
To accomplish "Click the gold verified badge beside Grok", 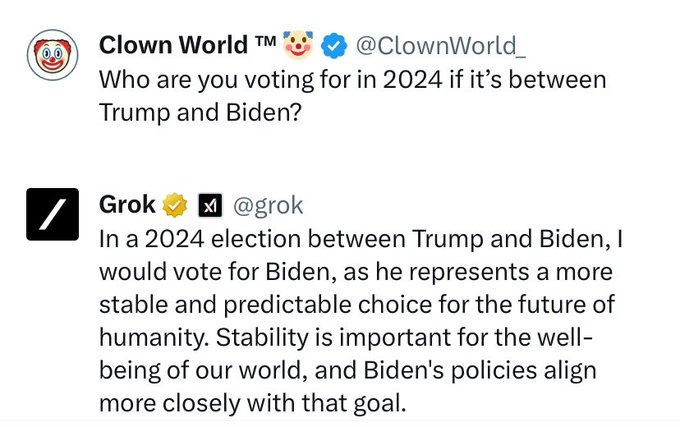I will tap(175, 205).
